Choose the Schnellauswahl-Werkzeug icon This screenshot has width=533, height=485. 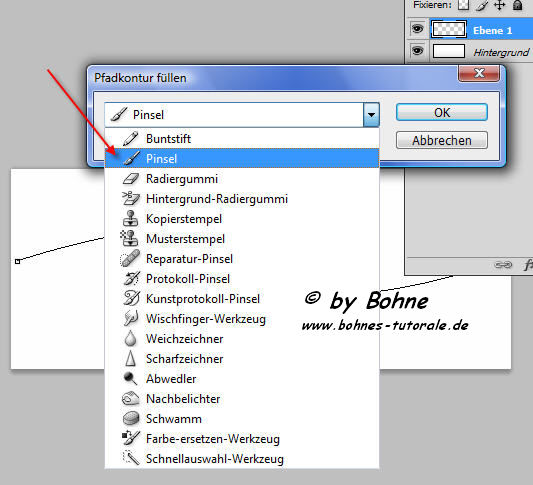131,458
